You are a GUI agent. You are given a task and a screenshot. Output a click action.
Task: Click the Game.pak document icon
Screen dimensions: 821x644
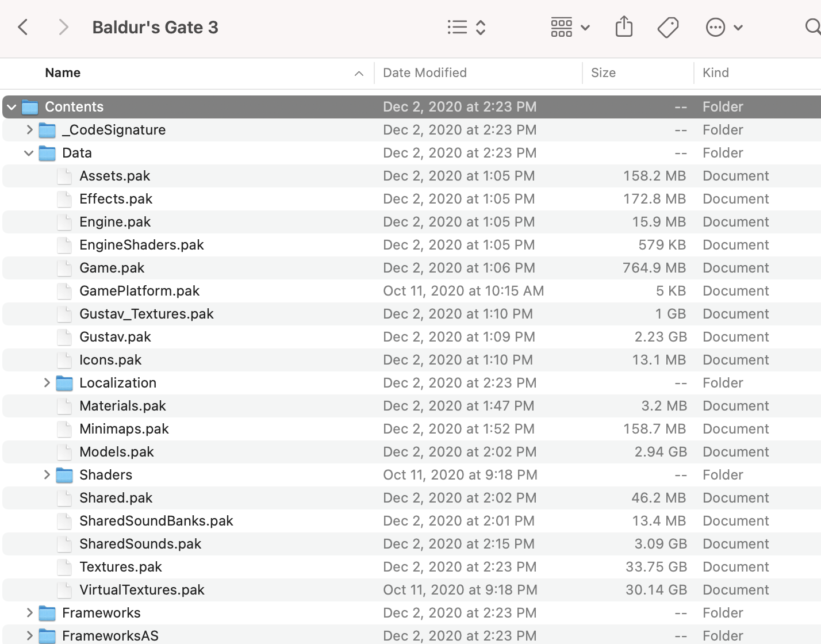[x=64, y=268]
